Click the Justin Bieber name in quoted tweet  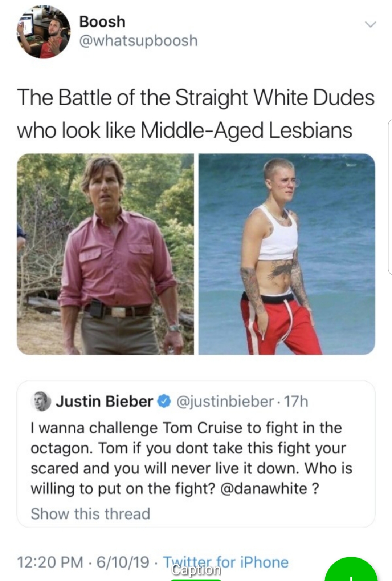[x=105, y=401]
